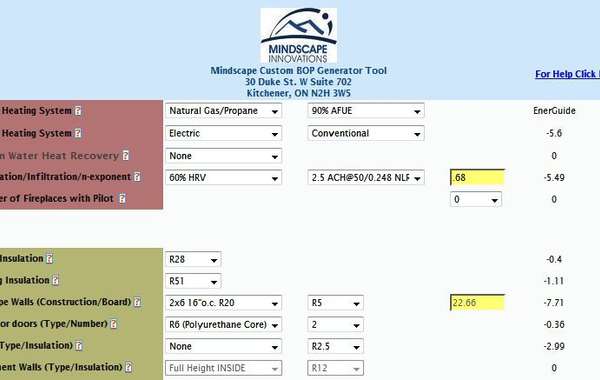
Task: Click the Mindscape Innovations logo
Action: (x=298, y=35)
